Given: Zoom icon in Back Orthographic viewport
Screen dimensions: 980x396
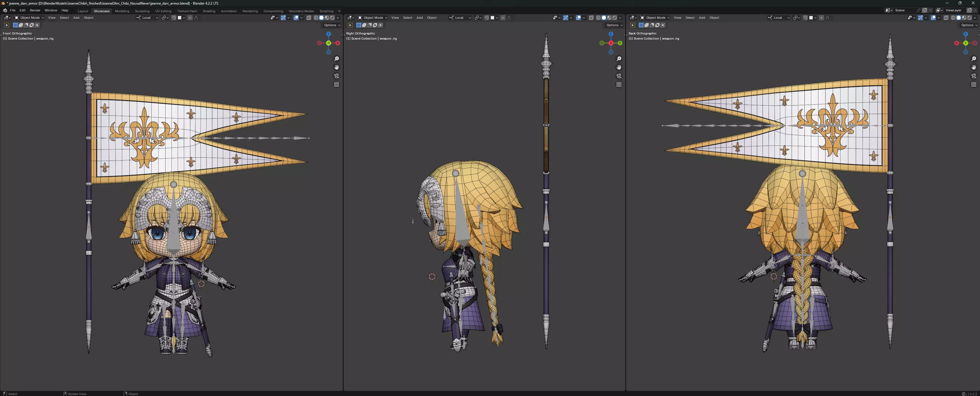Looking at the screenshot, I should click(x=973, y=59).
